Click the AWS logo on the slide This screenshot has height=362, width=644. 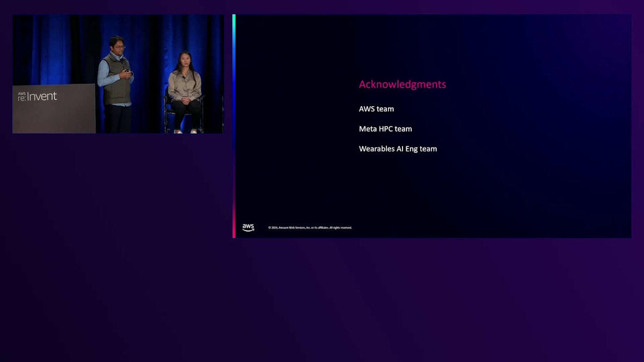click(248, 227)
